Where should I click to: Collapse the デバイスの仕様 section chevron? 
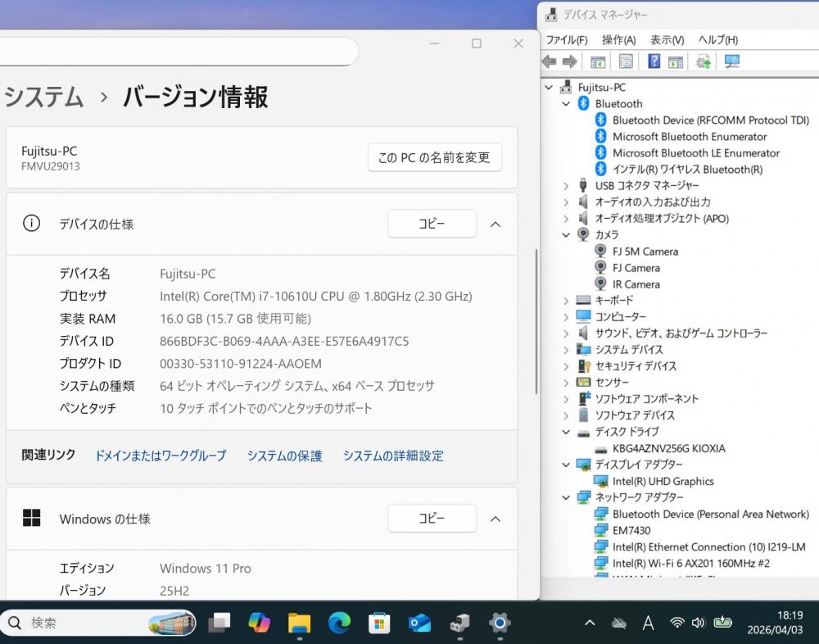coord(495,224)
